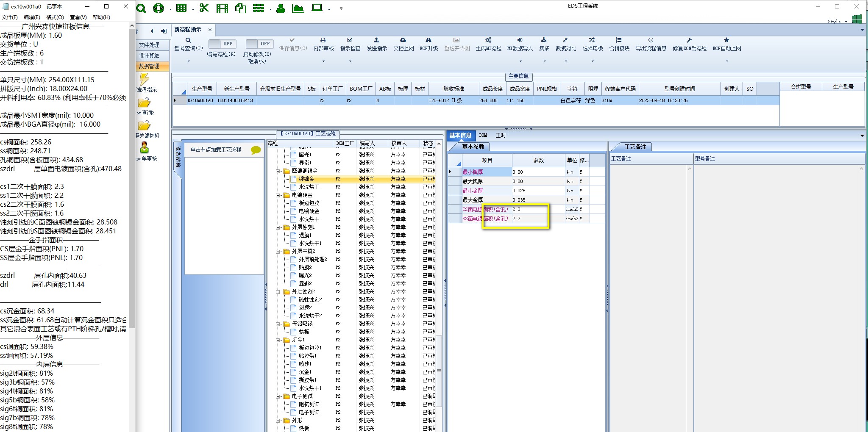Image resolution: width=868 pixels, height=432 pixels.
Task: Select the 镀镍金 process row
Action: pyautogui.click(x=354, y=179)
